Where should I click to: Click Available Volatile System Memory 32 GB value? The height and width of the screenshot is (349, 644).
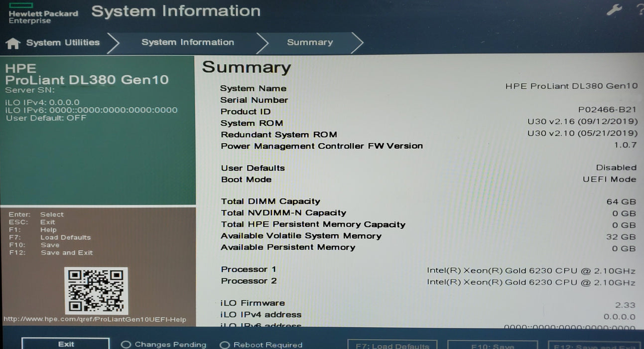(621, 237)
